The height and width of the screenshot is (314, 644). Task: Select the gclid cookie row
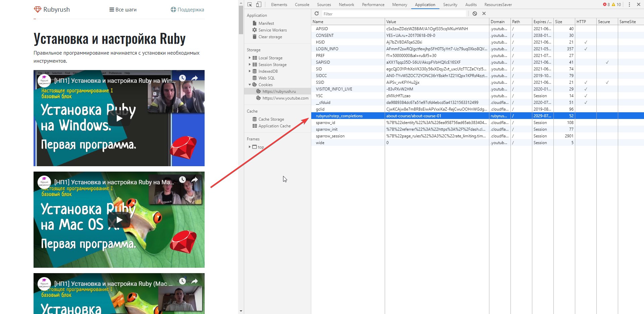[477, 109]
